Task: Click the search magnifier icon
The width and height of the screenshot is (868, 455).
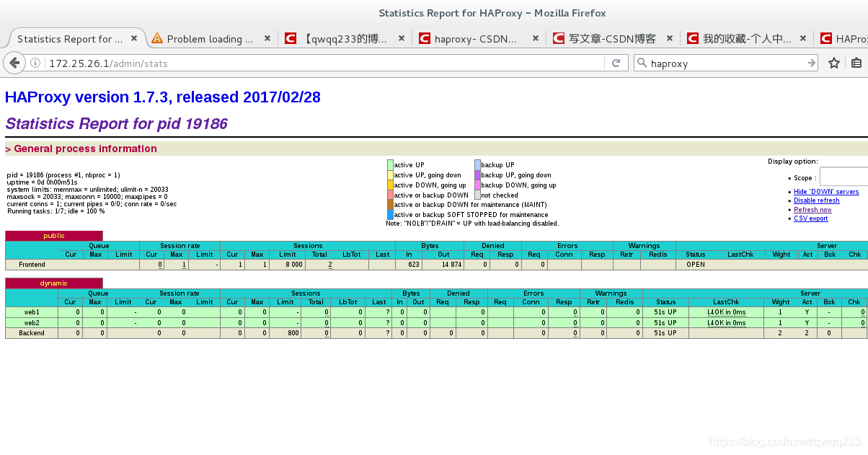Action: coord(642,63)
